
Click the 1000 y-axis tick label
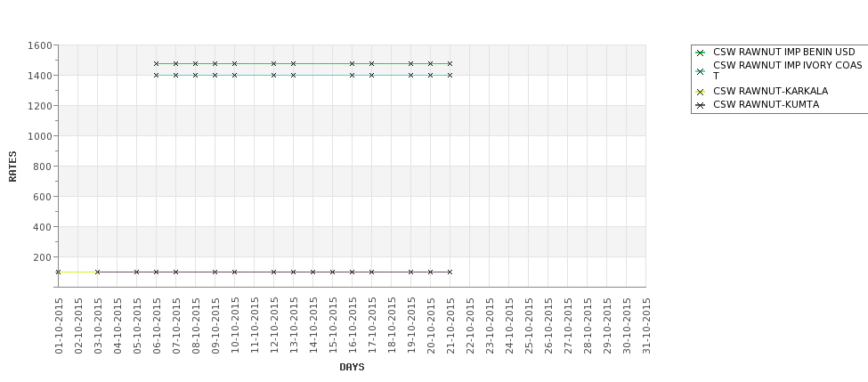point(39,136)
